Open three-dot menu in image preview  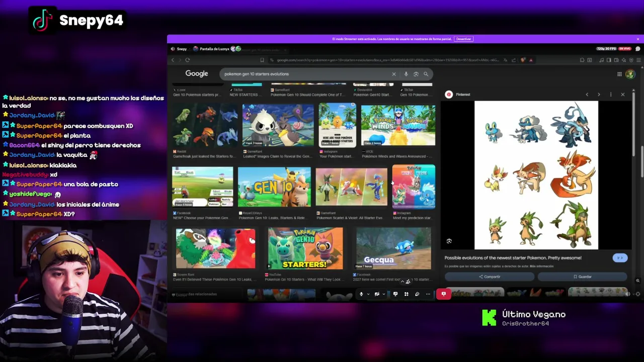[611, 95]
